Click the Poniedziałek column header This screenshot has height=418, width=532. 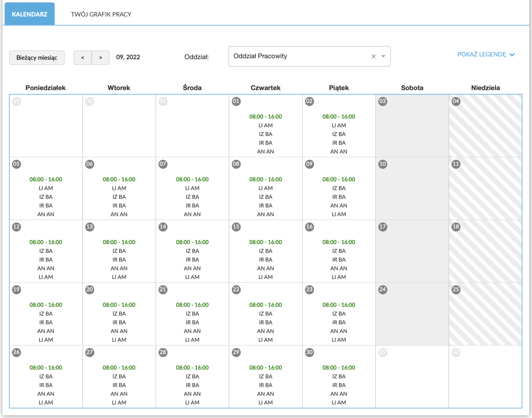46,88
